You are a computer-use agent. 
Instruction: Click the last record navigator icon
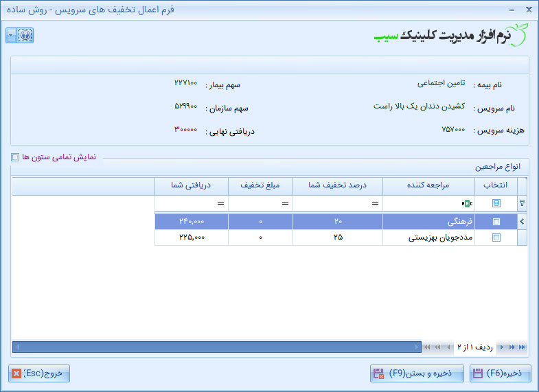tap(523, 347)
